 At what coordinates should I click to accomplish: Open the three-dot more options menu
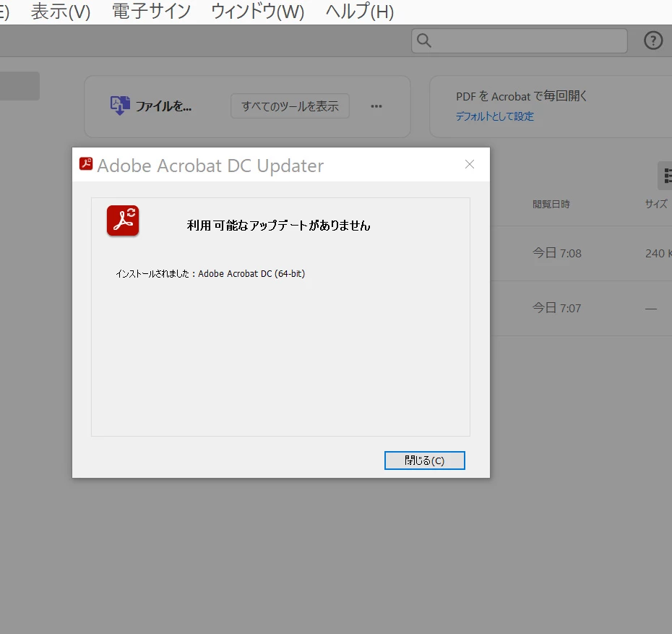pos(376,106)
